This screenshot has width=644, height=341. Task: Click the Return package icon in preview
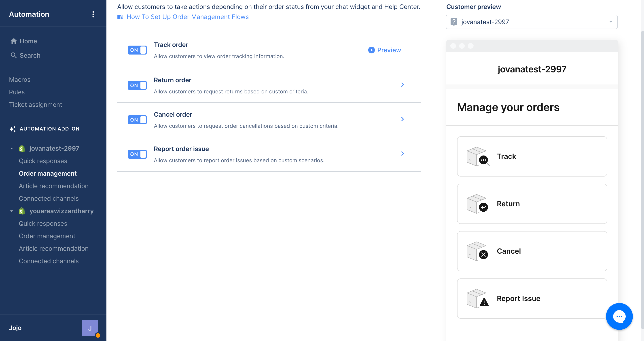[x=477, y=204]
